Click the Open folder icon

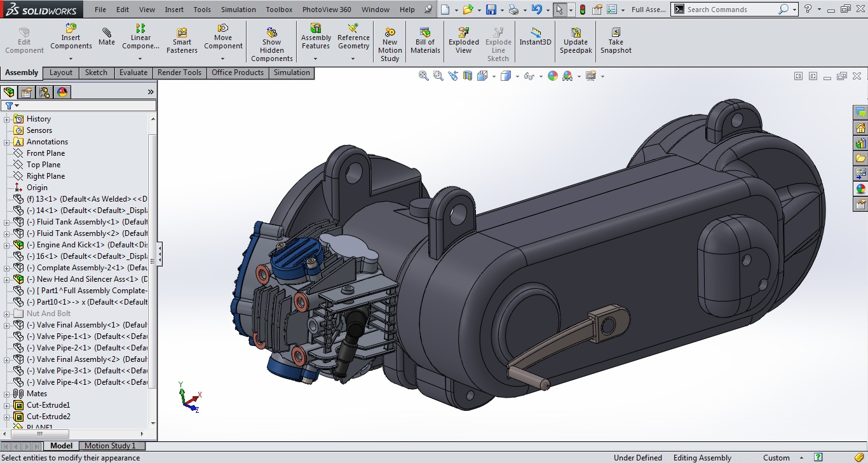click(x=468, y=10)
